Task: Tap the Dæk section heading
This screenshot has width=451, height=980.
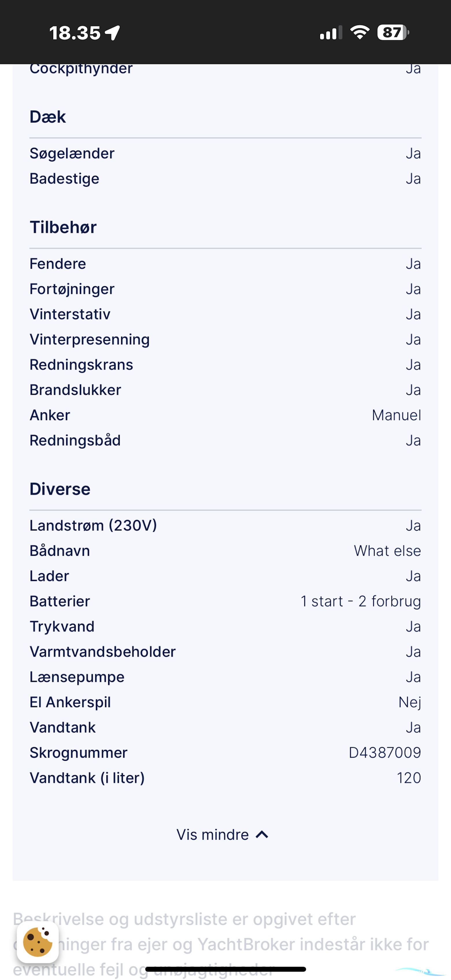Action: coord(48,117)
